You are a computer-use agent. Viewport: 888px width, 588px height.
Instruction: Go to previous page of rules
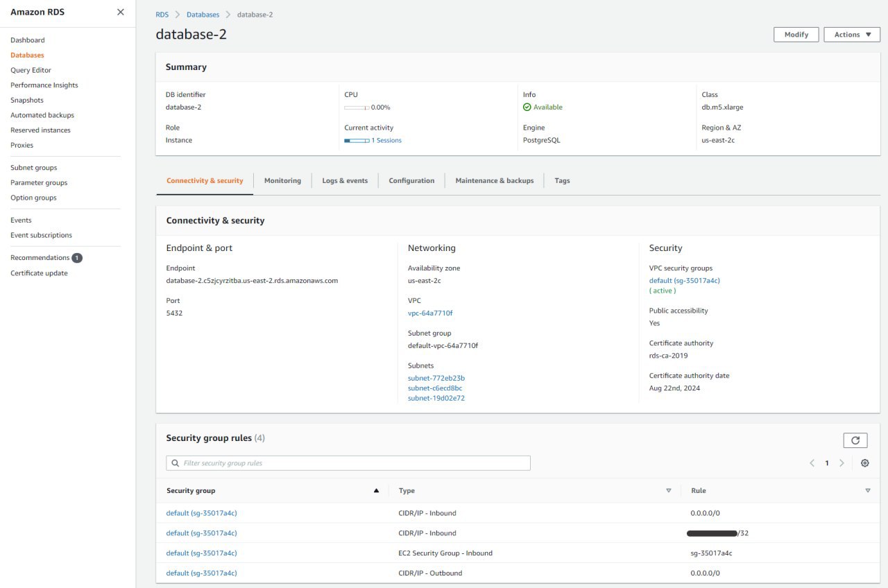coord(812,463)
